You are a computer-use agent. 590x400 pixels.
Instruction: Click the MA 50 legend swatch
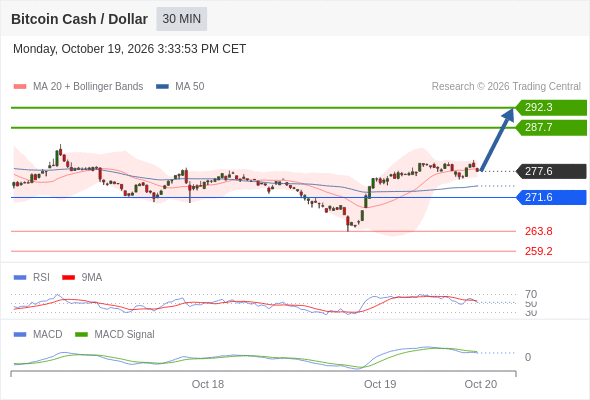[x=163, y=87]
